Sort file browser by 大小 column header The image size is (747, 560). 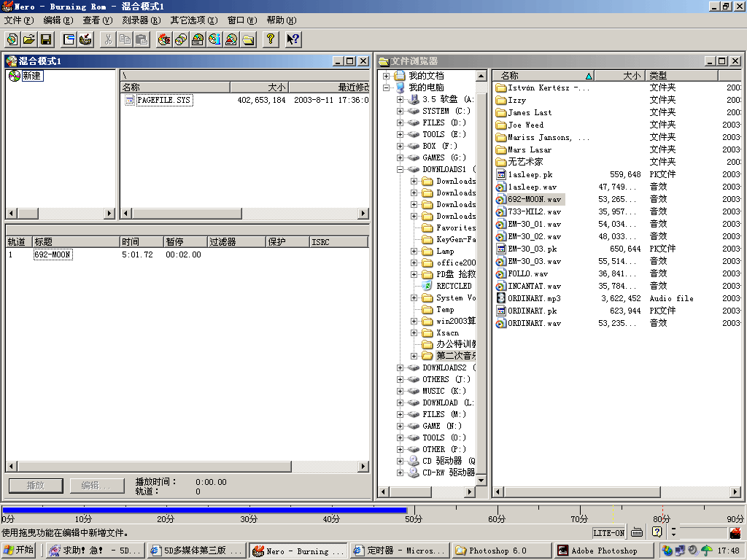click(620, 75)
